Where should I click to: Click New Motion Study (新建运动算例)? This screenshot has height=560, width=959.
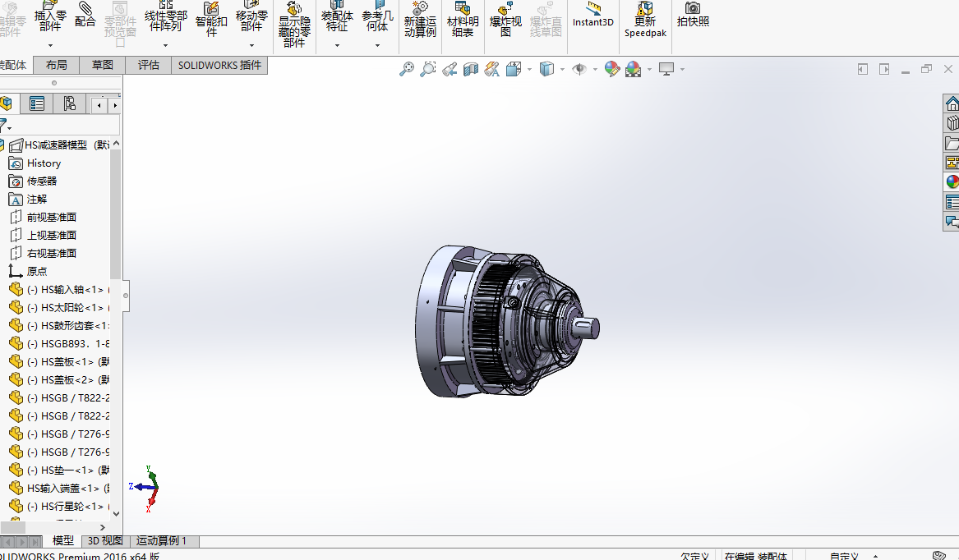click(x=420, y=20)
